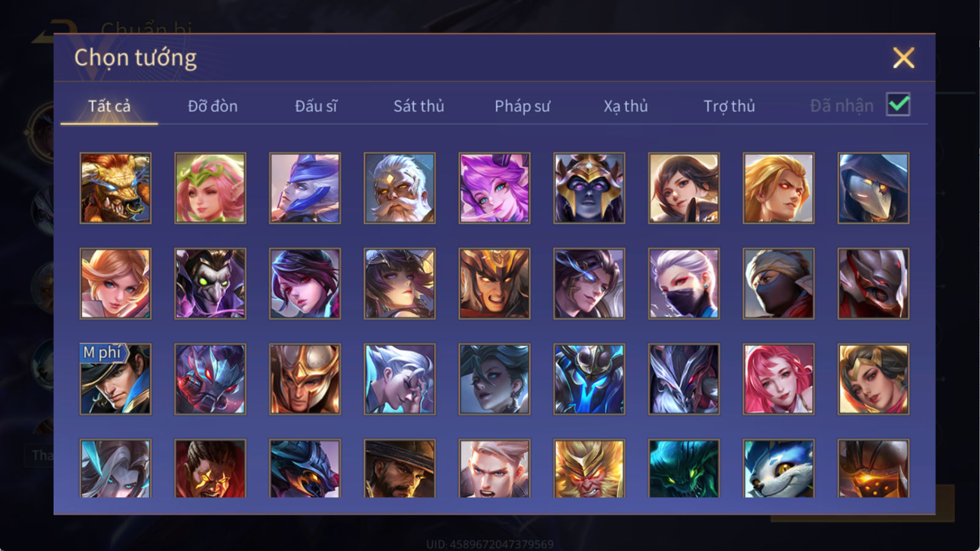The width and height of the screenshot is (980, 551).
Task: Select the golden spartan helmet warrior
Action: 304,379
